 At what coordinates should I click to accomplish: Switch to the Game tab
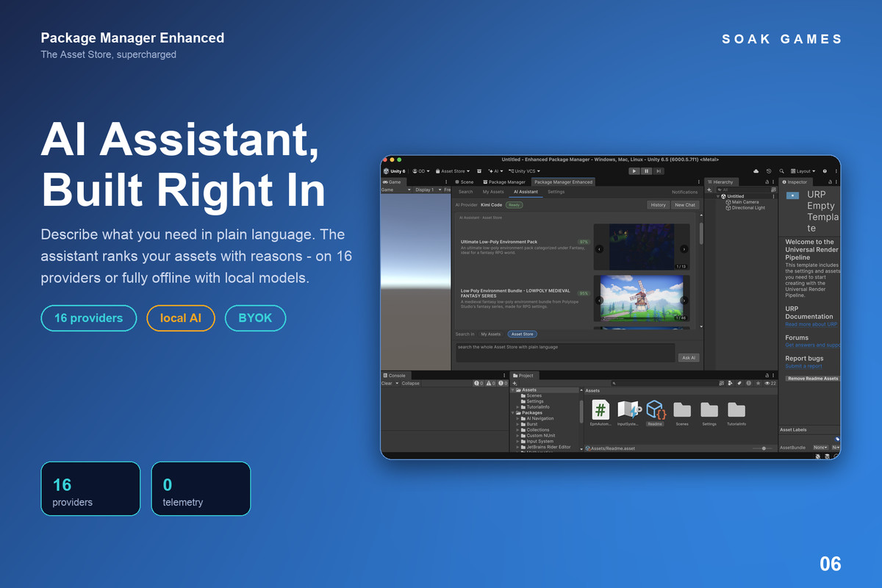pos(392,182)
